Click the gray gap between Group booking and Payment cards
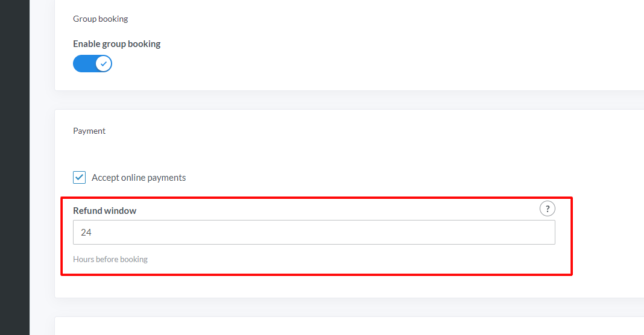The image size is (644, 335). [350, 100]
